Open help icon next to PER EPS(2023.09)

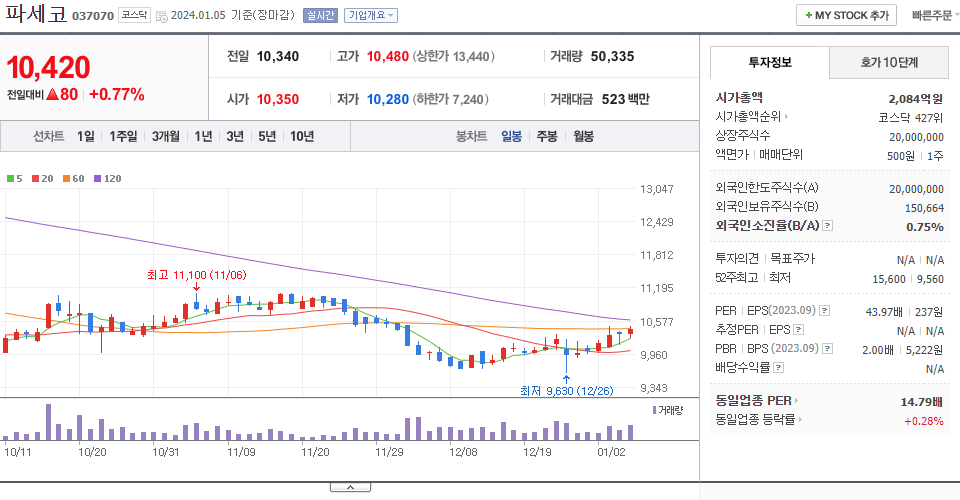(825, 310)
